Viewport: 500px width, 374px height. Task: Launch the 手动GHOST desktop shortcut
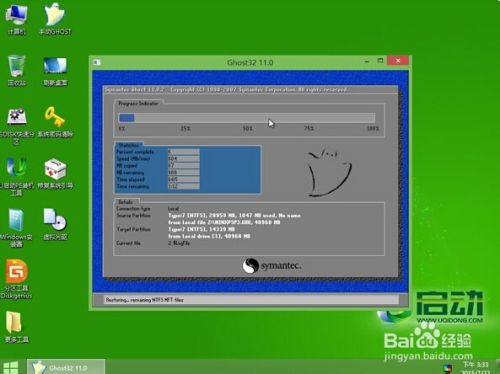pyautogui.click(x=55, y=19)
